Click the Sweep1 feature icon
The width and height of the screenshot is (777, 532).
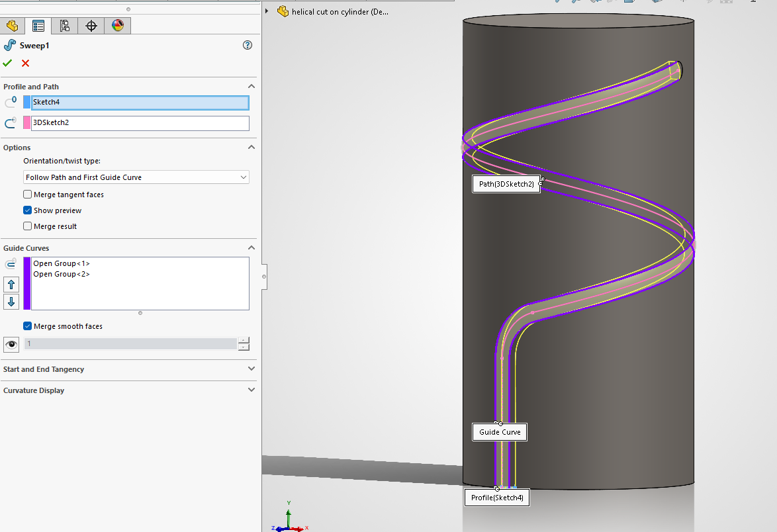click(x=9, y=46)
